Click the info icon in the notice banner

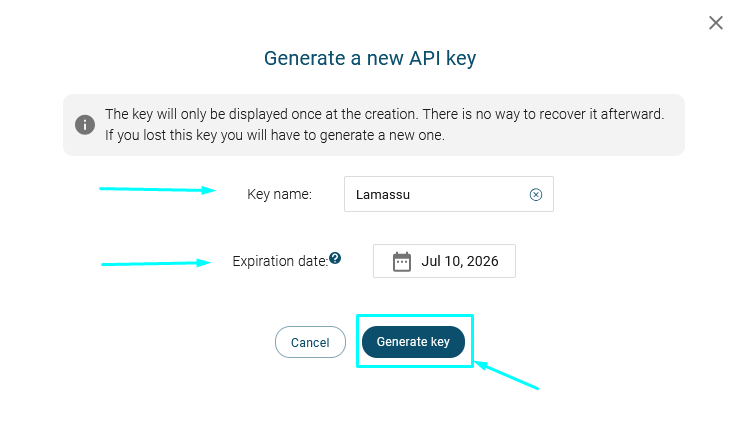click(85, 125)
